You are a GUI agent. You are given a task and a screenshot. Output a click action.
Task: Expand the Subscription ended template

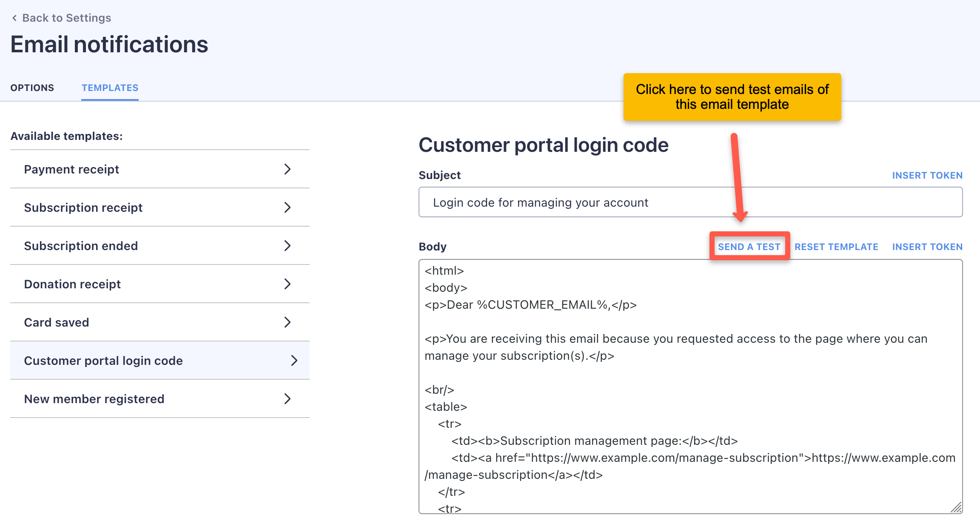[x=288, y=246]
